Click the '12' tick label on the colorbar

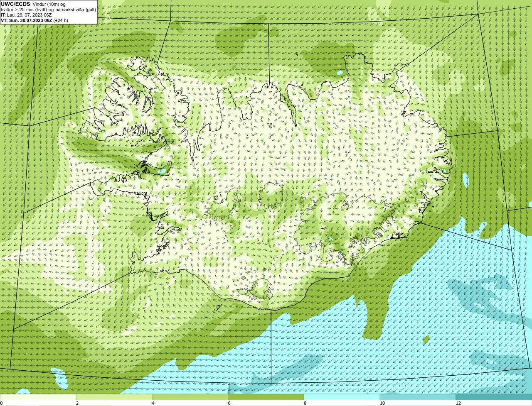click(458, 403)
